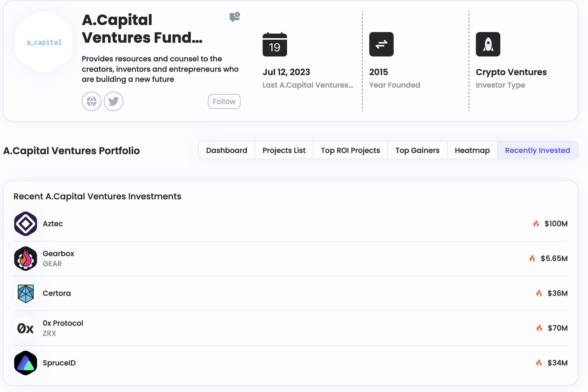The height and width of the screenshot is (392, 588).
Task: Open the Aztec project logo
Action: tap(26, 224)
